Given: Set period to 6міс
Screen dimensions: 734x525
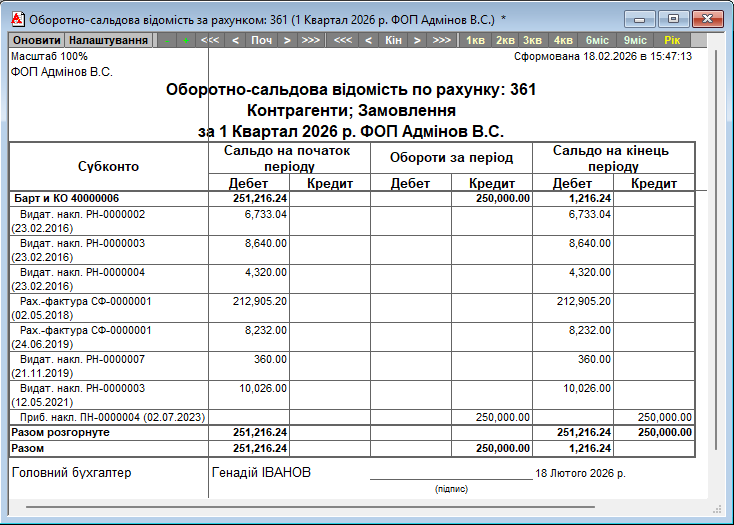Looking at the screenshot, I should 597,40.
